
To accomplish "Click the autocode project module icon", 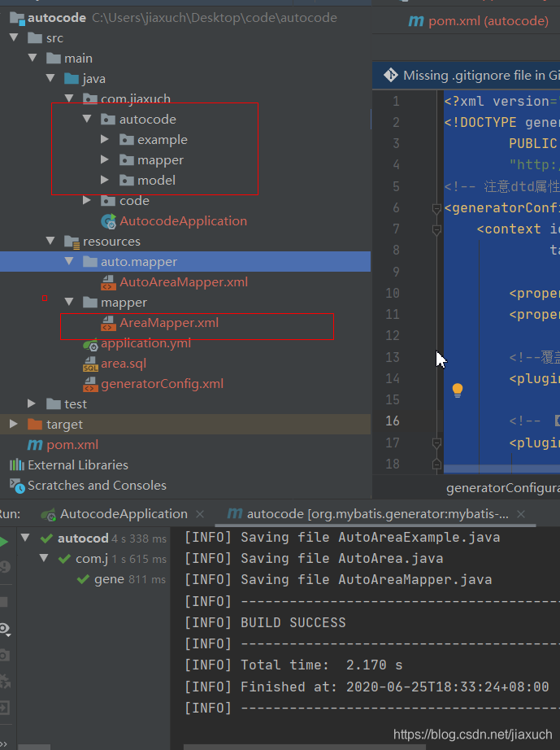I will pos(17,19).
